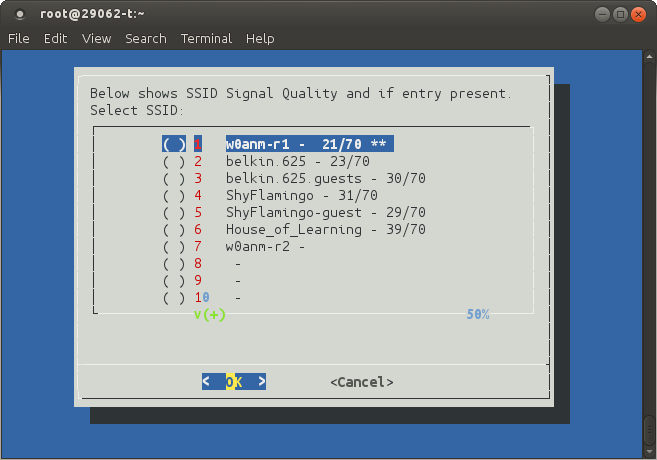The image size is (657, 460).
Task: Click the v(+) scroll down indicator
Action: pos(210,314)
